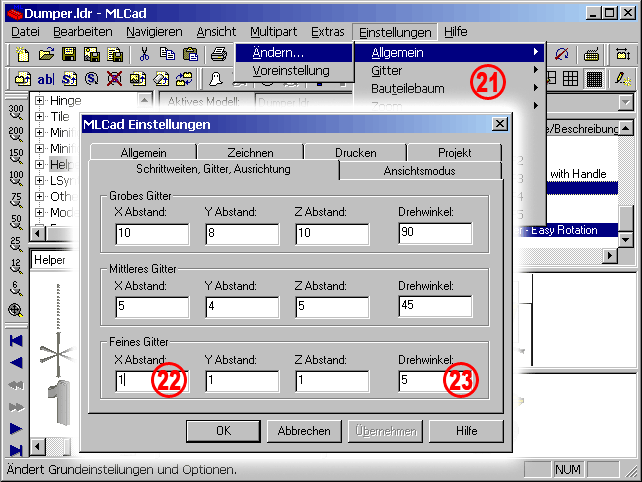Image resolution: width=642 pixels, height=482 pixels.
Task: Paste using the clipboard toolbar icon
Action: (x=190, y=54)
